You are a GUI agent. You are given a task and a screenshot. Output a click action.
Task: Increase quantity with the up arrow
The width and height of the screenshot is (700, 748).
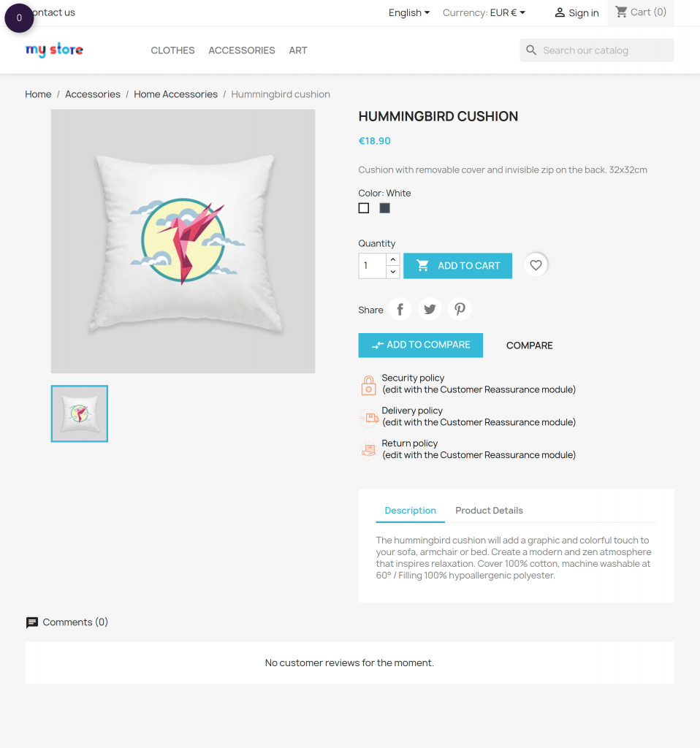tap(392, 259)
